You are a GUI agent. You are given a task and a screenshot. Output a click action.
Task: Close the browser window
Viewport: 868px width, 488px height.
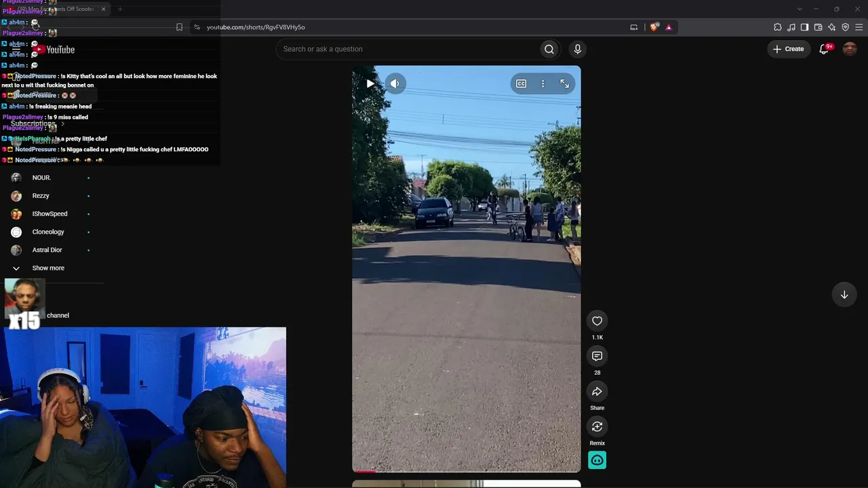click(856, 9)
